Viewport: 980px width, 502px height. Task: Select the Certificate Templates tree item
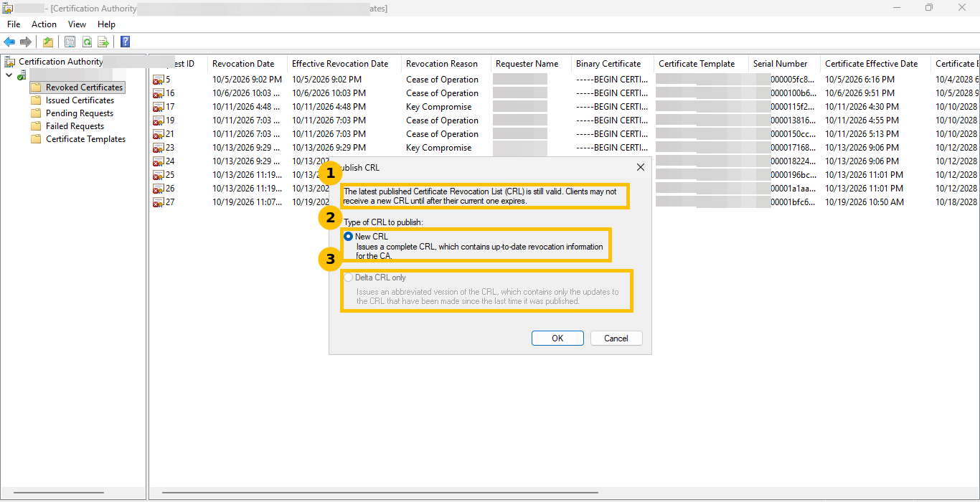(85, 139)
